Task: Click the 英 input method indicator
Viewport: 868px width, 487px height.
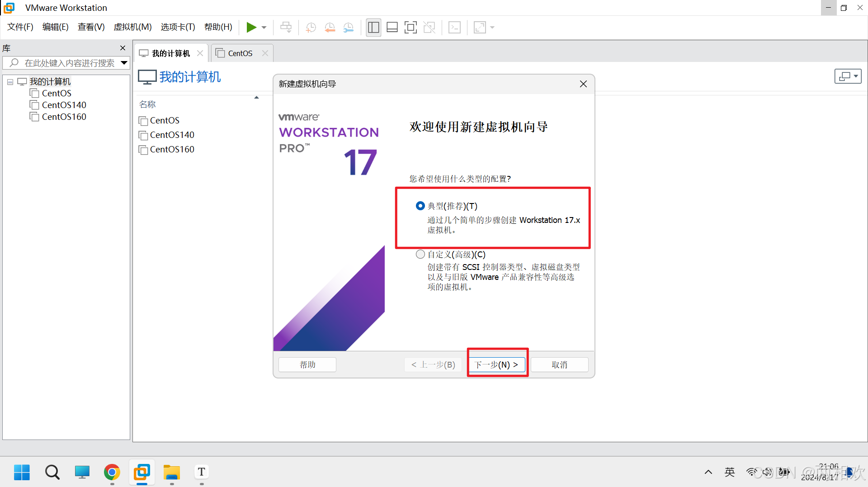Action: (730, 472)
